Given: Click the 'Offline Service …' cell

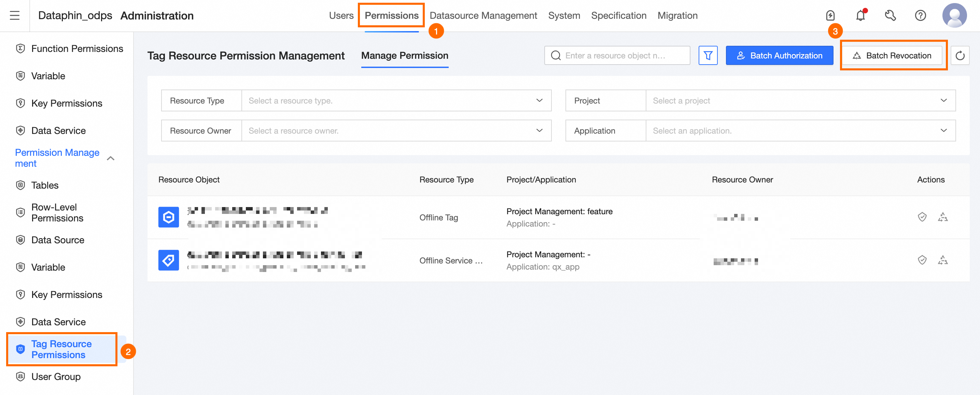Looking at the screenshot, I should click(451, 260).
